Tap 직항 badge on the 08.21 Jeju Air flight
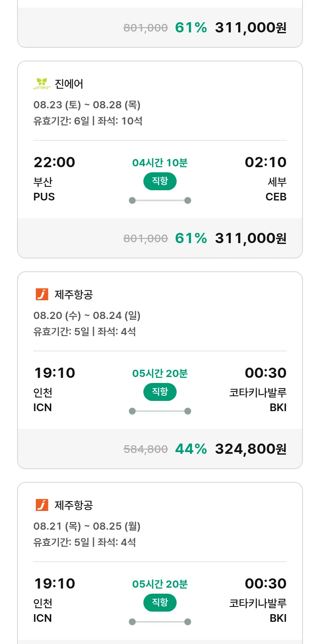 click(x=160, y=603)
